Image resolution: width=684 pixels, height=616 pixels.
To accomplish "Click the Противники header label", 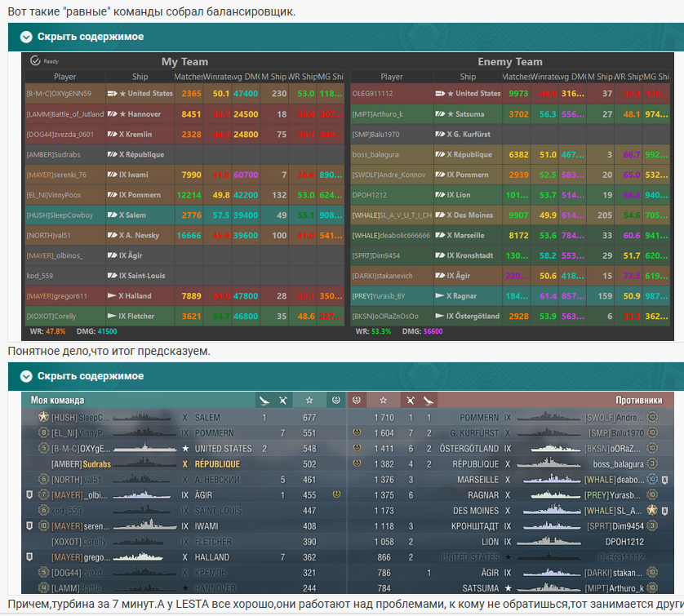I will [x=638, y=401].
